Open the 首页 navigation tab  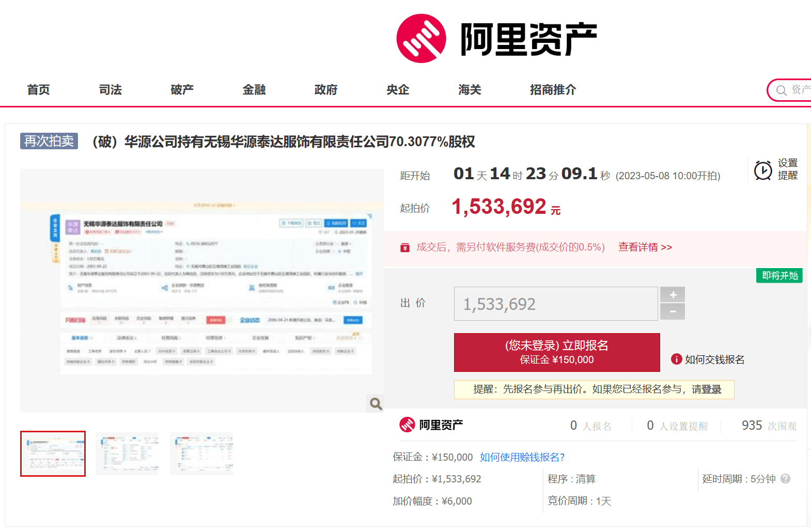pos(39,90)
